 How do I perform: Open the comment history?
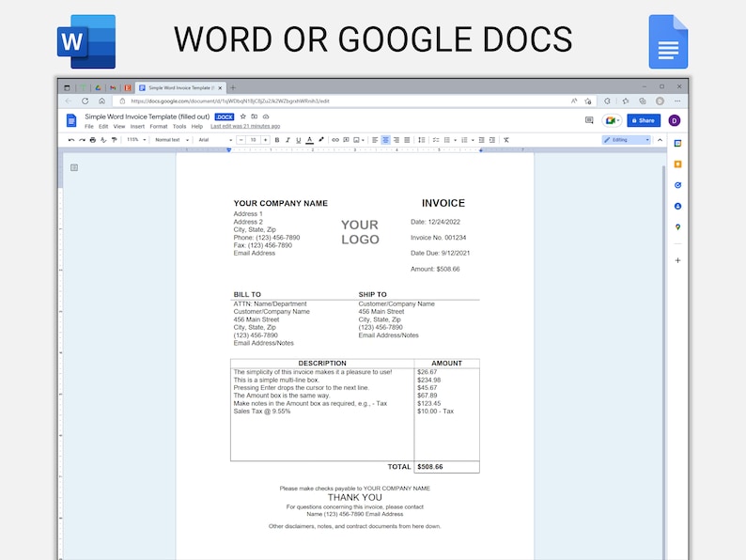tap(589, 120)
